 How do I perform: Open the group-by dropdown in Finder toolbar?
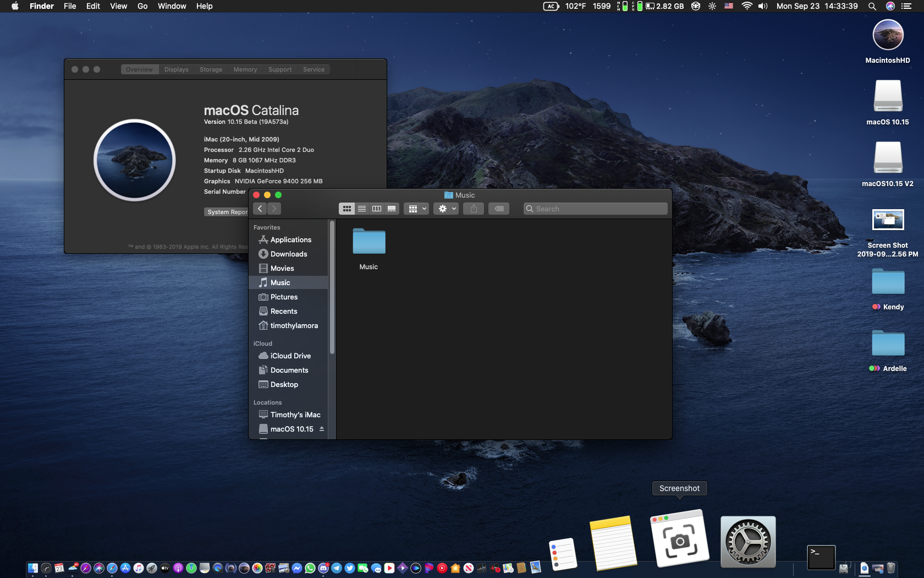(416, 209)
